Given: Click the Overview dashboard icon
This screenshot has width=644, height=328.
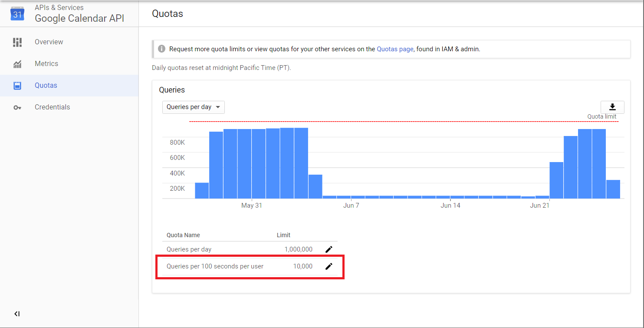Looking at the screenshot, I should [17, 42].
